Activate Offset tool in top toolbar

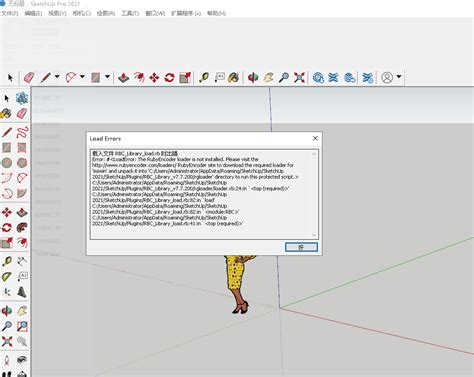pyautogui.click(x=139, y=78)
